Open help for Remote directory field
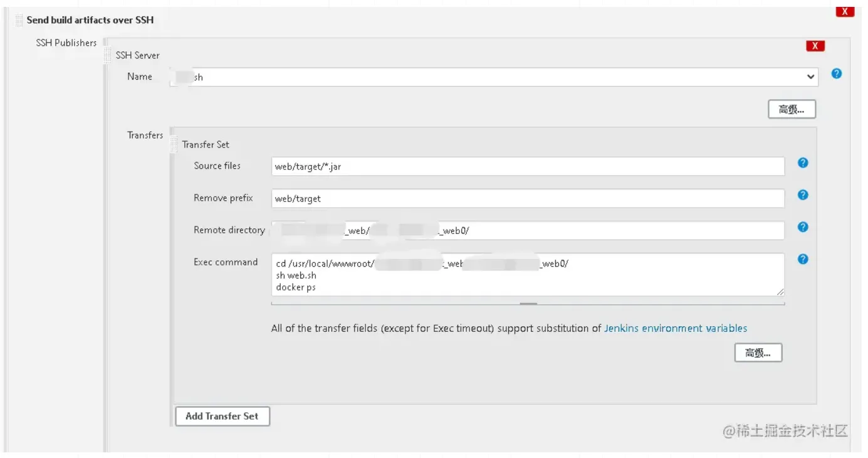Viewport: 868px width, 458px height. pyautogui.click(x=803, y=227)
